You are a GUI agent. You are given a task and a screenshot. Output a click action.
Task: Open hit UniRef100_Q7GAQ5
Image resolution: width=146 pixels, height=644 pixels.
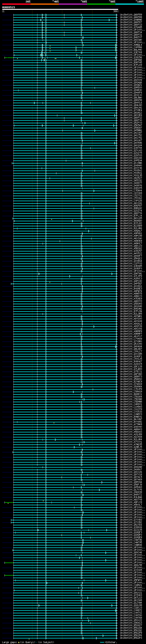coord(131,27)
